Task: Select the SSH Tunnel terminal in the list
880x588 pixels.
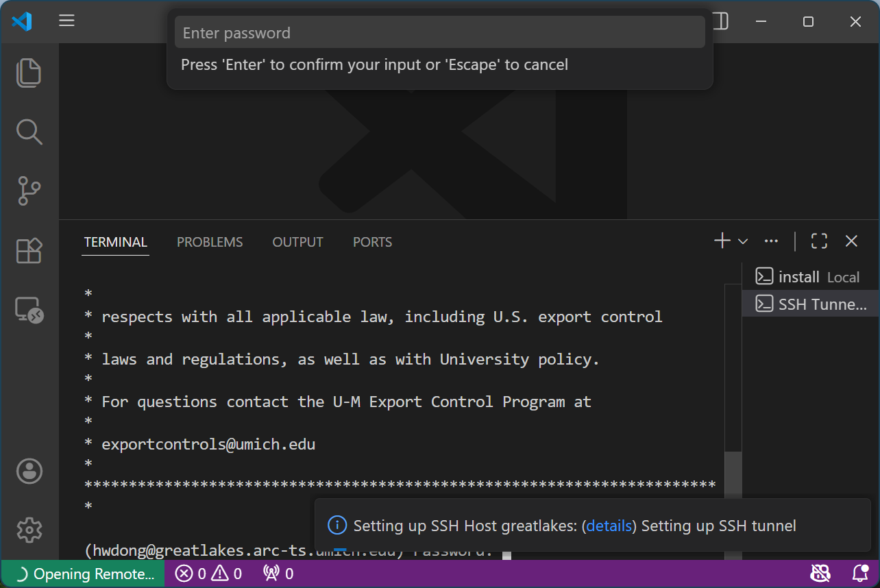Action: click(812, 304)
